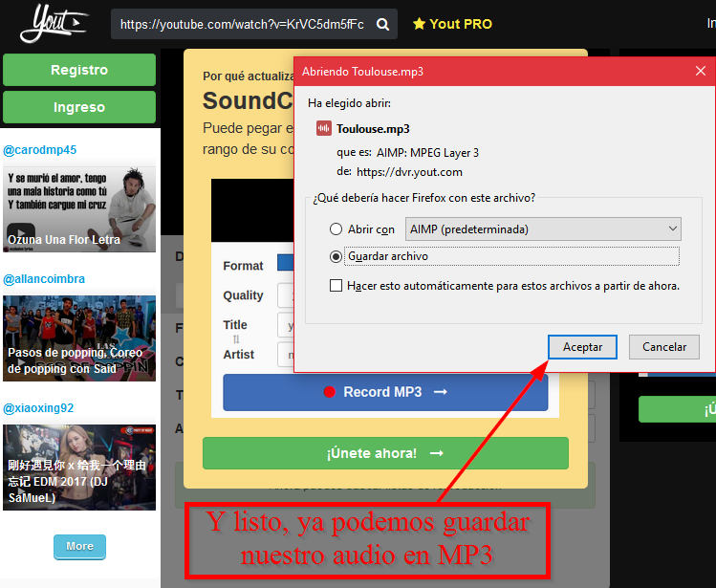The image size is (716, 588).
Task: Click the ¡Únete ahora! button
Action: [x=385, y=453]
